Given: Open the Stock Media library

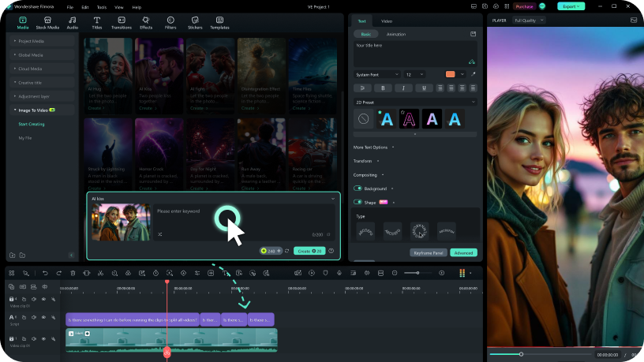Looking at the screenshot, I should tap(47, 23).
